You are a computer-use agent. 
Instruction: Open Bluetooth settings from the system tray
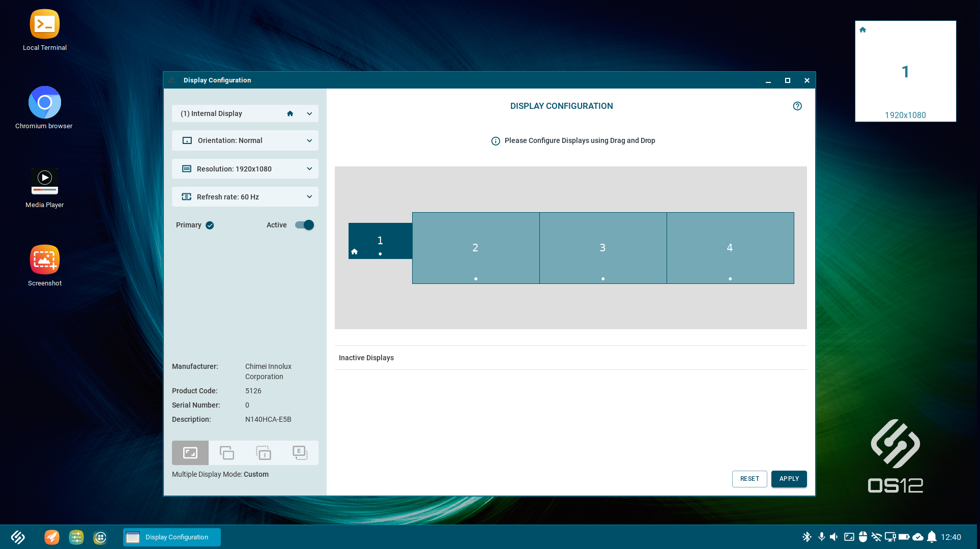pyautogui.click(x=807, y=537)
